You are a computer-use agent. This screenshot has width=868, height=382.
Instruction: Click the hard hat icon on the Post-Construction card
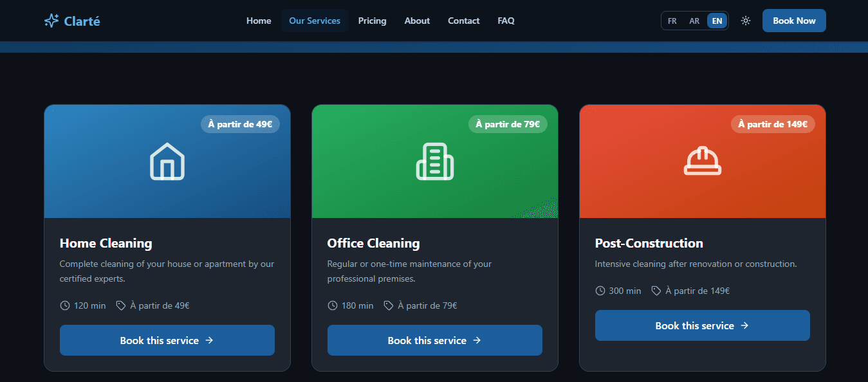703,161
